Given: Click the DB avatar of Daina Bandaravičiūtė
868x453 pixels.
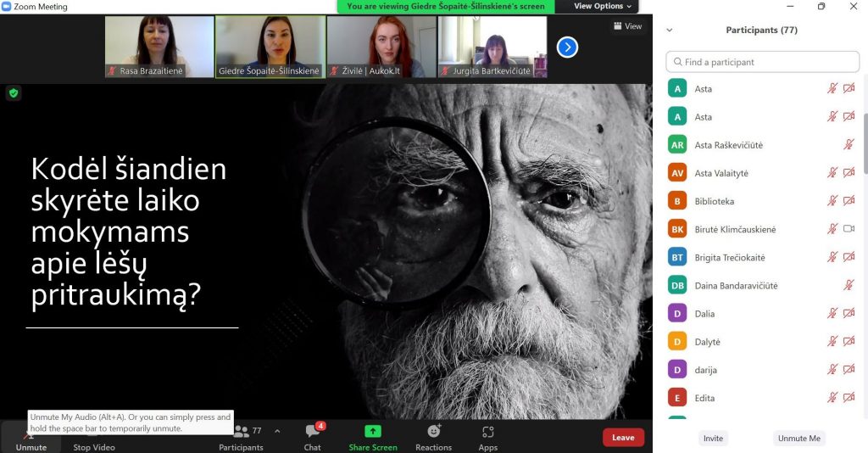Looking at the screenshot, I should click(x=677, y=286).
